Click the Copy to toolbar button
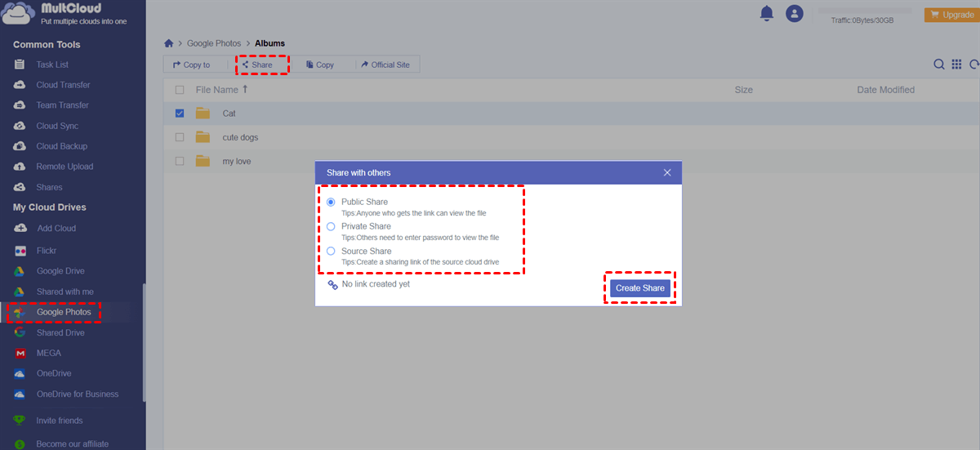Image resolution: width=980 pixels, height=450 pixels. [191, 65]
